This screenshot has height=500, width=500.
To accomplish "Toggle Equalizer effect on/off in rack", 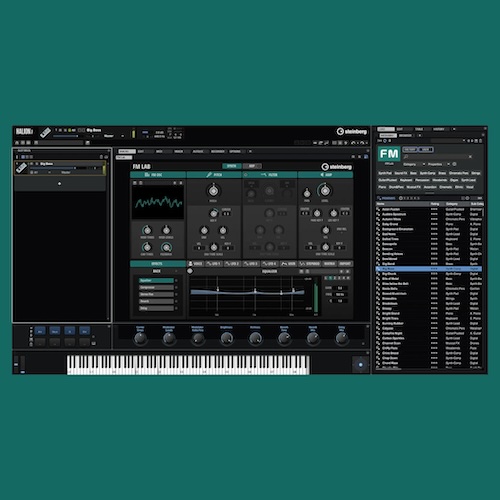I will [x=176, y=280].
